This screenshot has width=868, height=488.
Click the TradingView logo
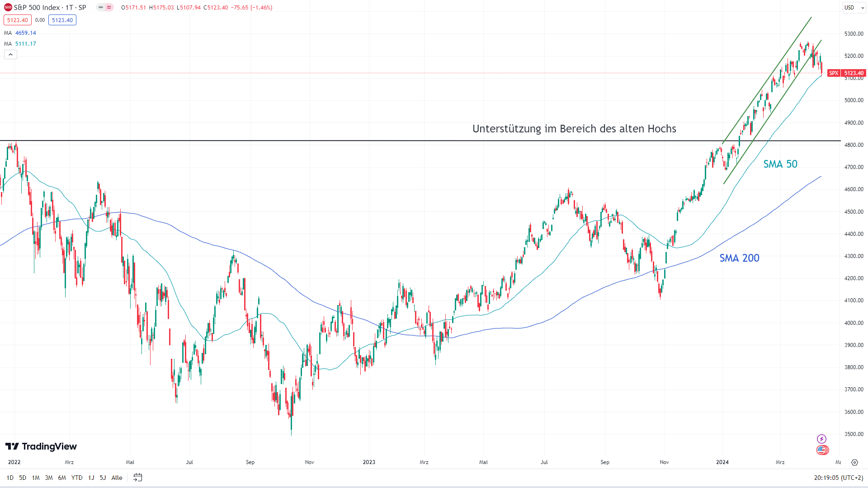(41, 446)
